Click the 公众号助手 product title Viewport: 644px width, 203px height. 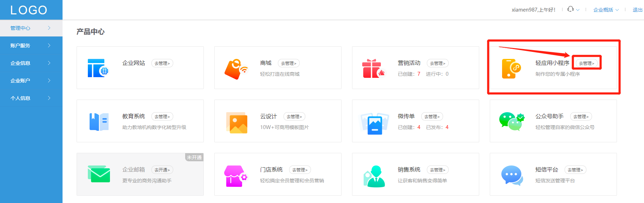549,116
